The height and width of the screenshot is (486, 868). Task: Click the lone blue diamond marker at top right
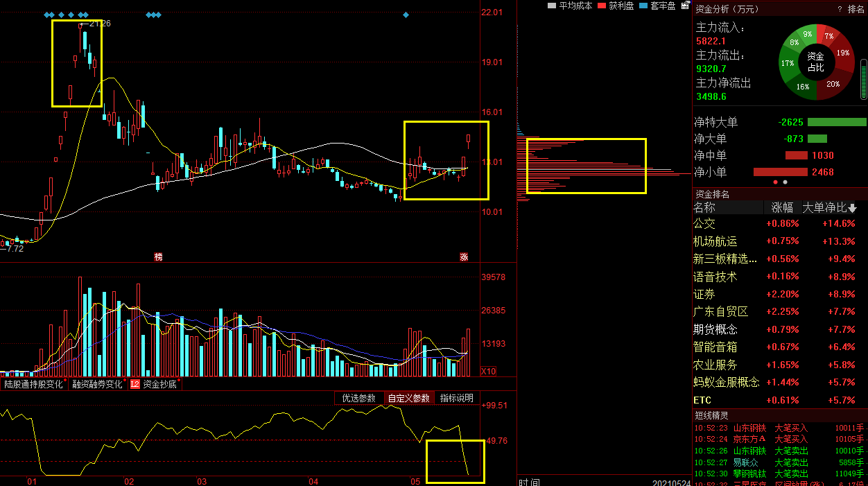click(406, 15)
